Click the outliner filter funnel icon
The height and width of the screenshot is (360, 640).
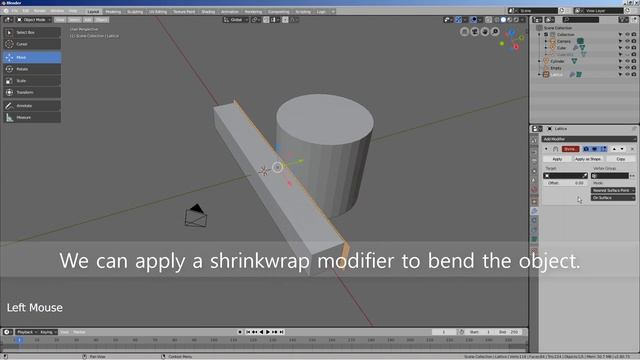tap(623, 20)
